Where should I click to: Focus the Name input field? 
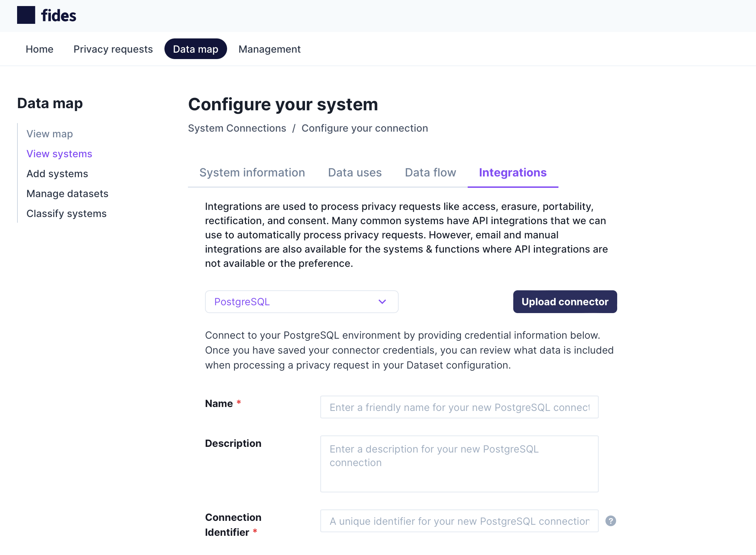[x=459, y=407]
